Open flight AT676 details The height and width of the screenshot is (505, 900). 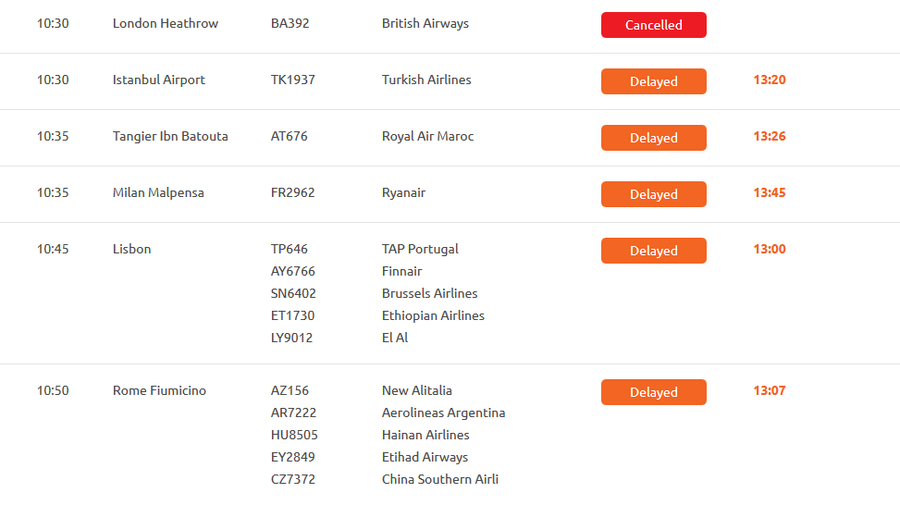pyautogui.click(x=289, y=136)
